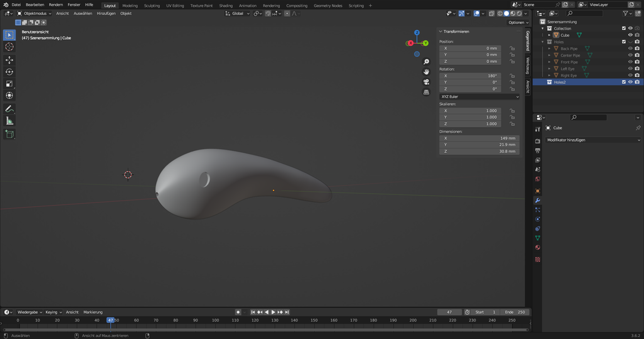Open the modifier wrench properties tab
The width and height of the screenshot is (644, 339).
pyautogui.click(x=538, y=200)
